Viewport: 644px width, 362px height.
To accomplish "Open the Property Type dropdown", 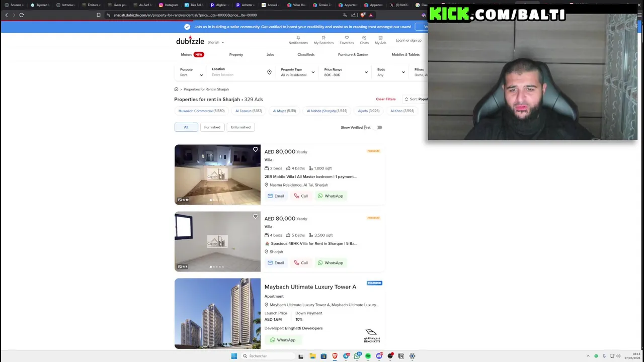I will tap(297, 72).
